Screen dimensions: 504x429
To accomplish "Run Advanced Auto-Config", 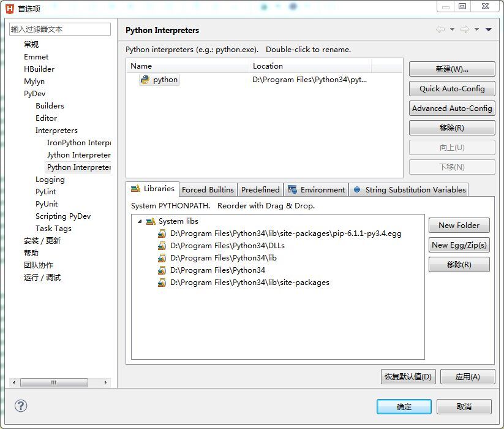I will (452, 108).
